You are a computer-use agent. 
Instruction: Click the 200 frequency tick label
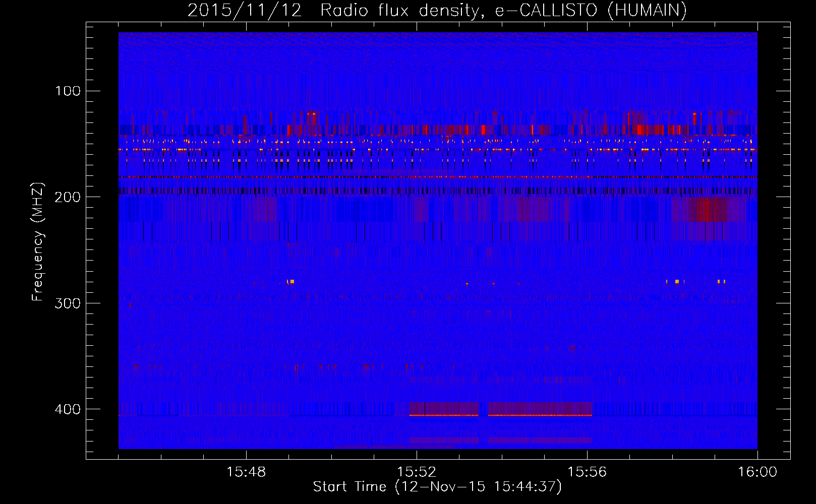[x=68, y=197]
